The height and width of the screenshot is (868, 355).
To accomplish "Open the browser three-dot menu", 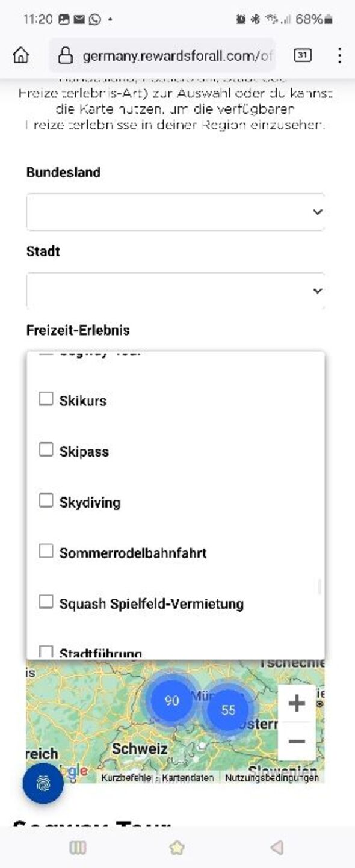I will pos(339,55).
